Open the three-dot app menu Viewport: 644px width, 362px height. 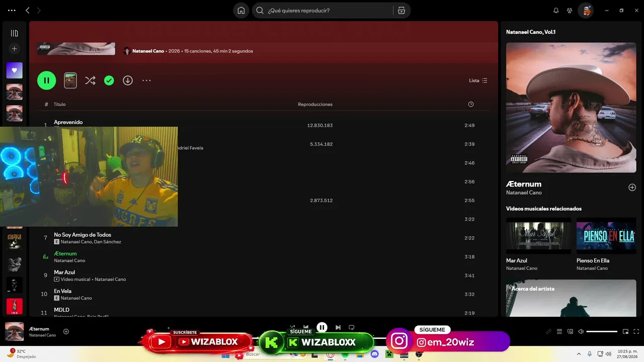(x=12, y=10)
